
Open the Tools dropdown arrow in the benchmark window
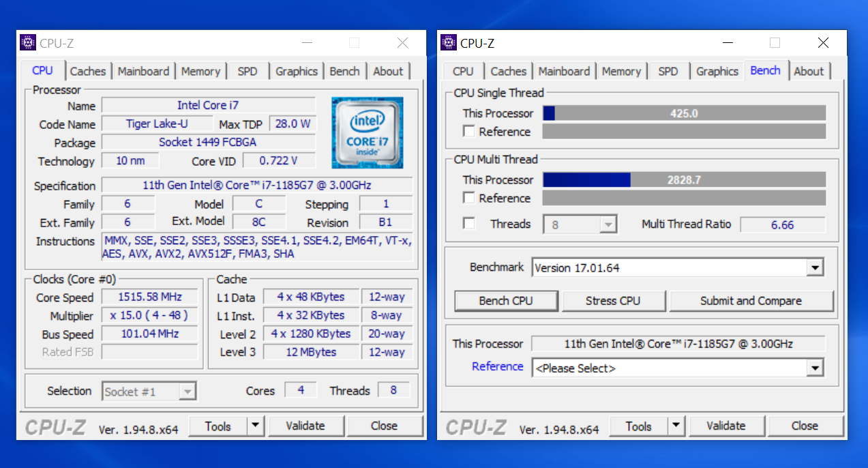pyautogui.click(x=676, y=426)
